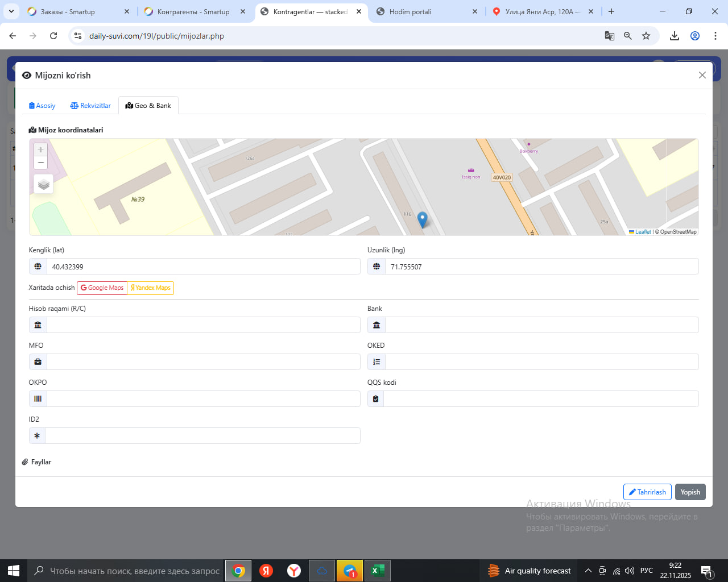Click the Leaflet attribution link
This screenshot has width=728, height=582.
643,232
